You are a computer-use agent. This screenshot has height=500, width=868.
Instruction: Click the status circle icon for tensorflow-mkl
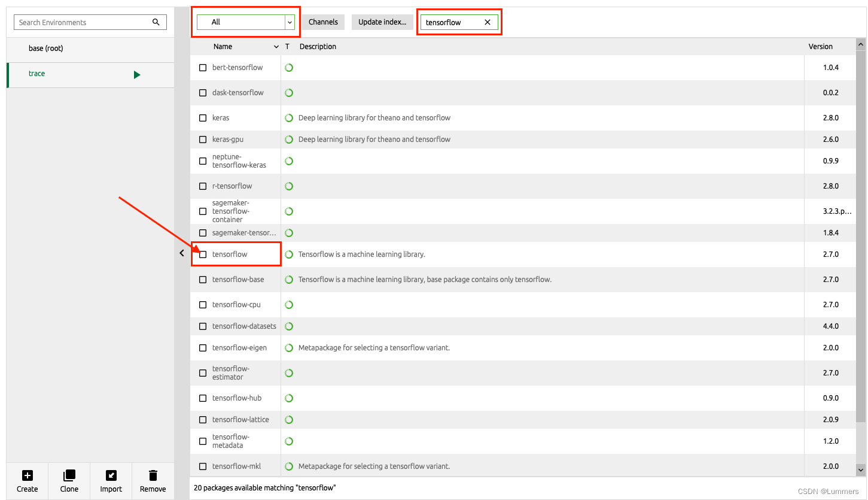289,466
